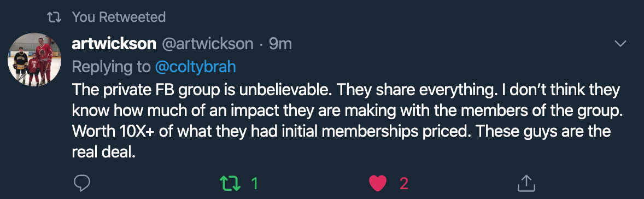Expand the tweet options chevron
644x199 pixels.
619,43
